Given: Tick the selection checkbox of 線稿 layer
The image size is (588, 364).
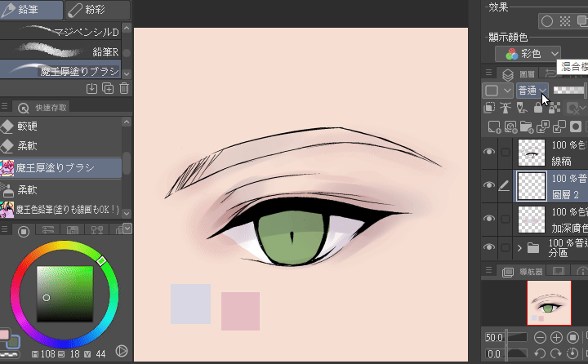Looking at the screenshot, I should pyautogui.click(x=506, y=152).
